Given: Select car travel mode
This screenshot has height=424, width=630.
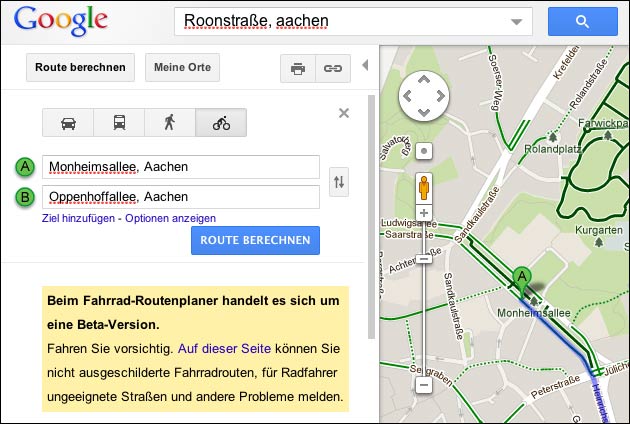Looking at the screenshot, I should 68,123.
